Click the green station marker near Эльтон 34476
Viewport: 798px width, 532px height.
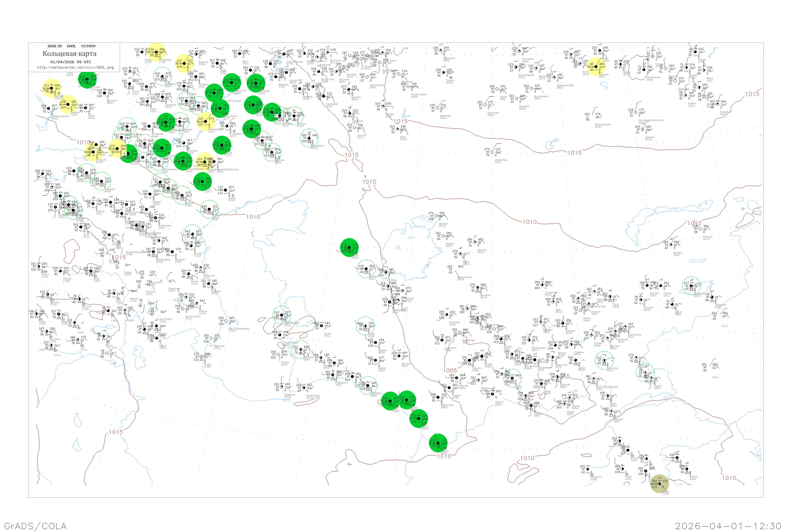pyautogui.click(x=222, y=145)
